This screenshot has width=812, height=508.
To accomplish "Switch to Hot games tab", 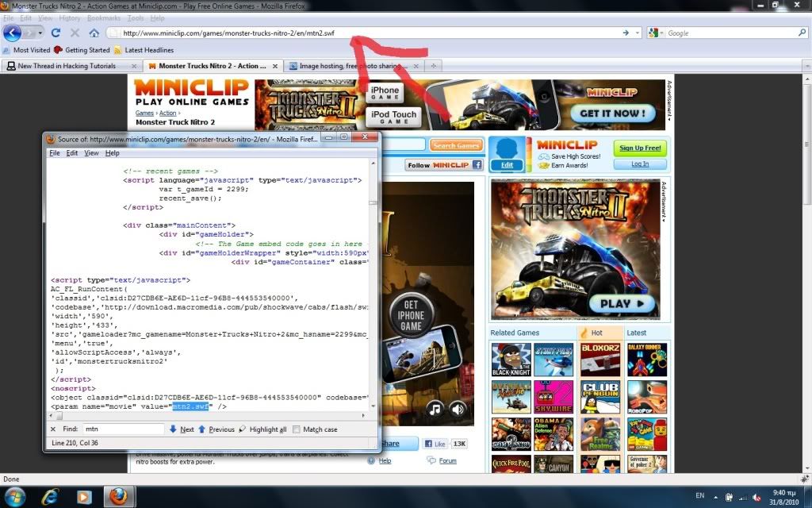I will tap(597, 333).
